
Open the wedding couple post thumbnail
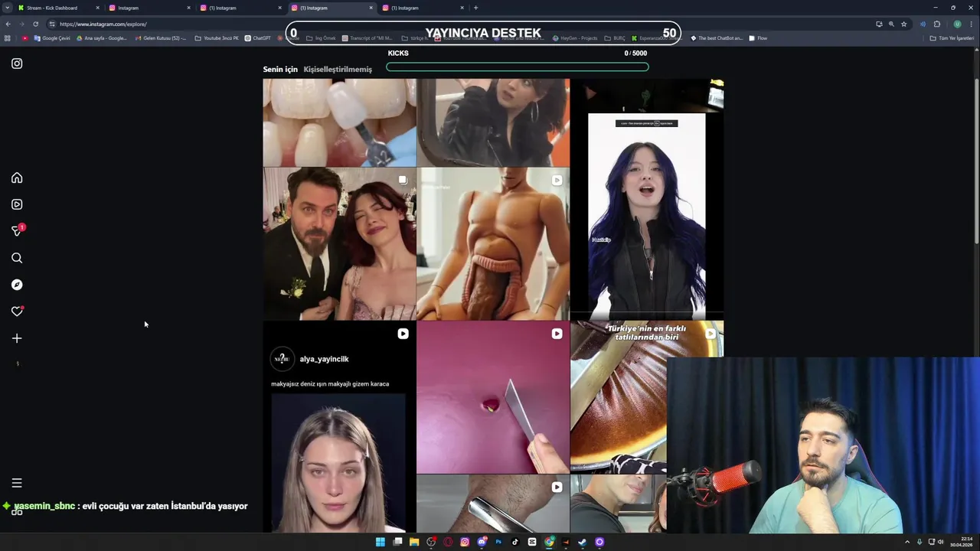point(339,243)
